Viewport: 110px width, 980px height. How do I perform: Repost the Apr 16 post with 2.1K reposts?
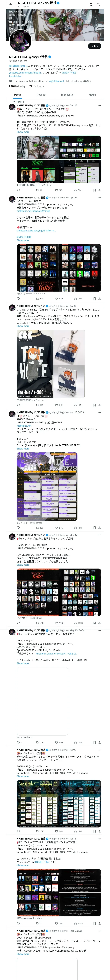click(39, 299)
